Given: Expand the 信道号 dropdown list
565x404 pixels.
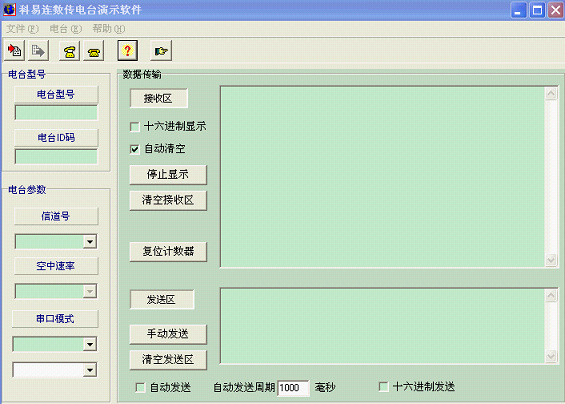Looking at the screenshot, I should coord(90,241).
